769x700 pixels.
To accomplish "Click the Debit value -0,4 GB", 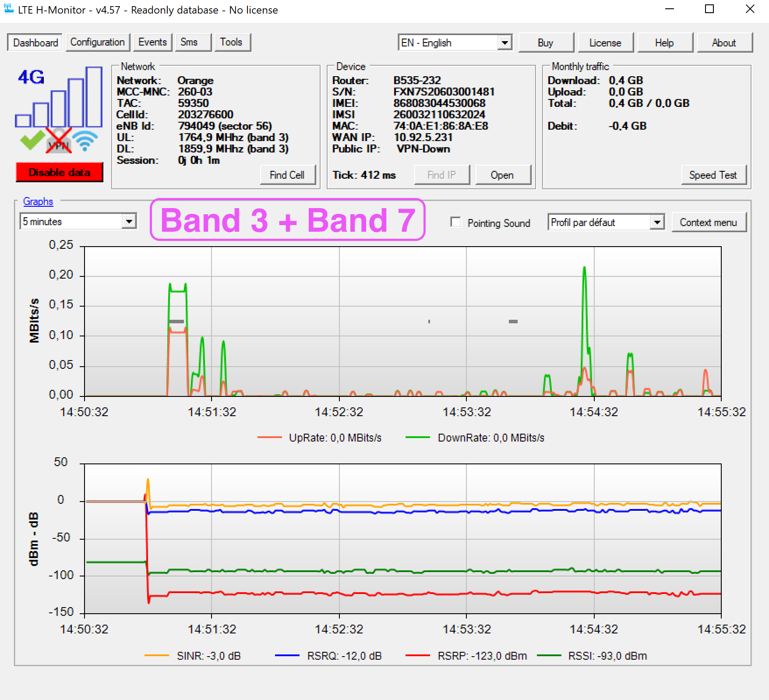I will point(628,126).
